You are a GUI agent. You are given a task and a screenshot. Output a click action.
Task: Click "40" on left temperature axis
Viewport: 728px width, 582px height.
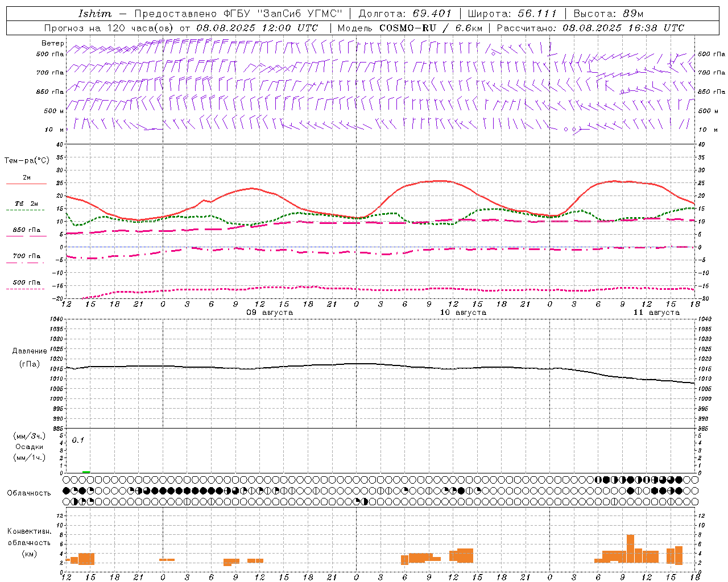click(60, 145)
